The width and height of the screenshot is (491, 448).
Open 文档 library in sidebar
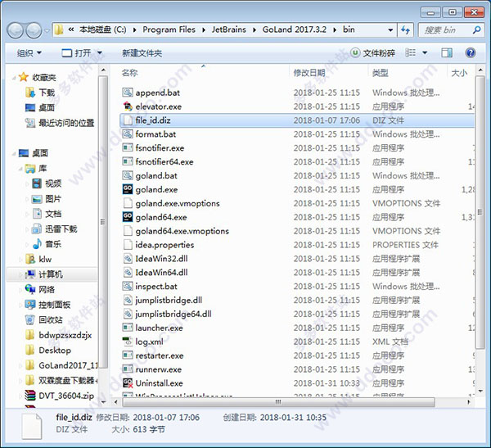[53, 214]
